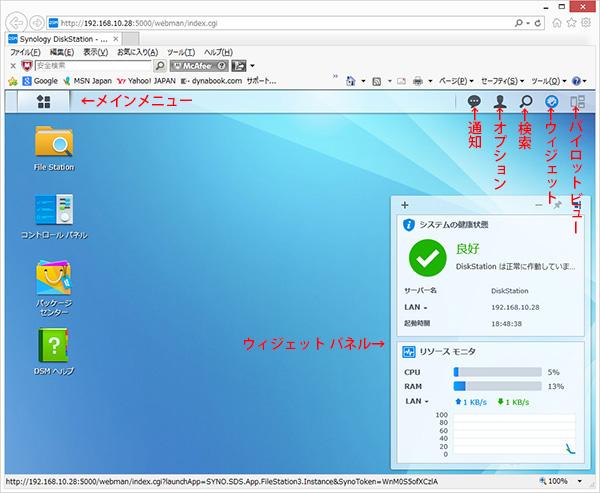Open the サポート bookmark link

click(261, 81)
